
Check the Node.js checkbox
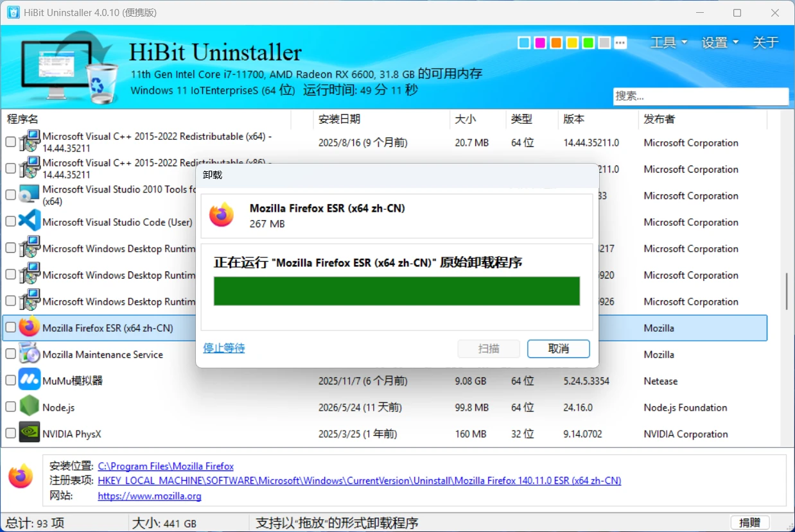[10, 407]
